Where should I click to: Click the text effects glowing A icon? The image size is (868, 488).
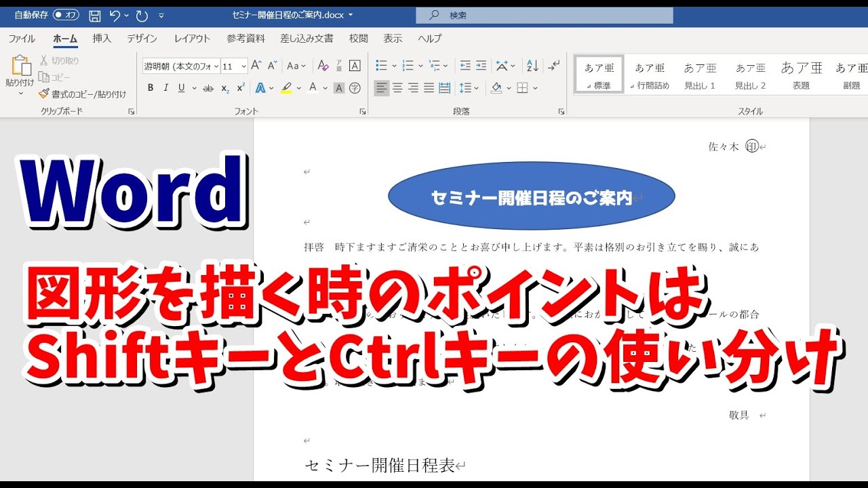[x=260, y=87]
